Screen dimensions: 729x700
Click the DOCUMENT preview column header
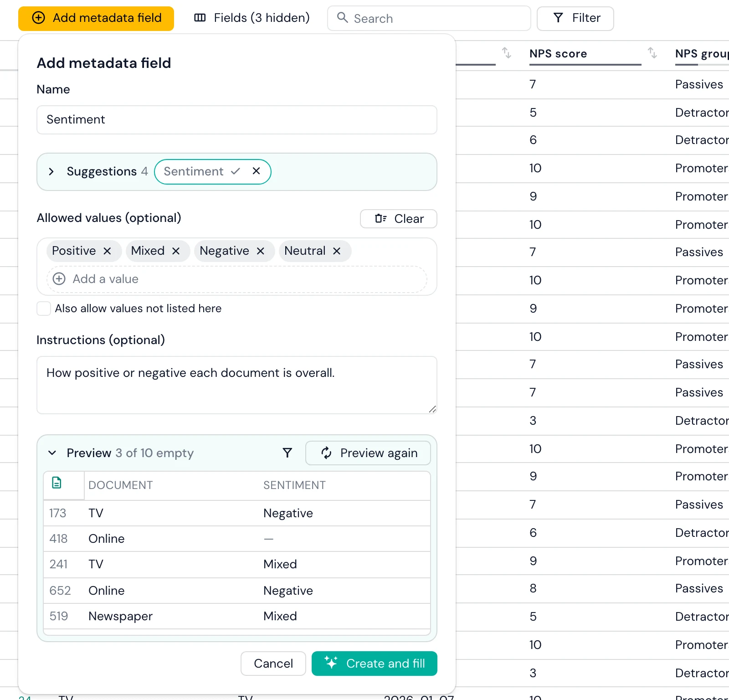click(121, 485)
